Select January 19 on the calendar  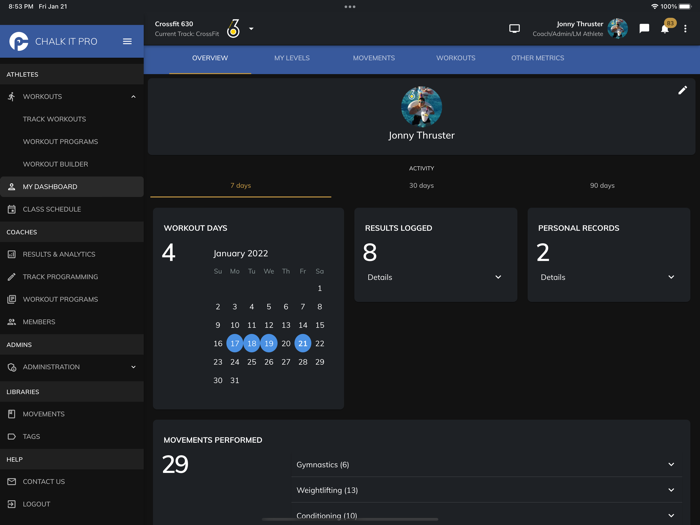[x=269, y=343]
